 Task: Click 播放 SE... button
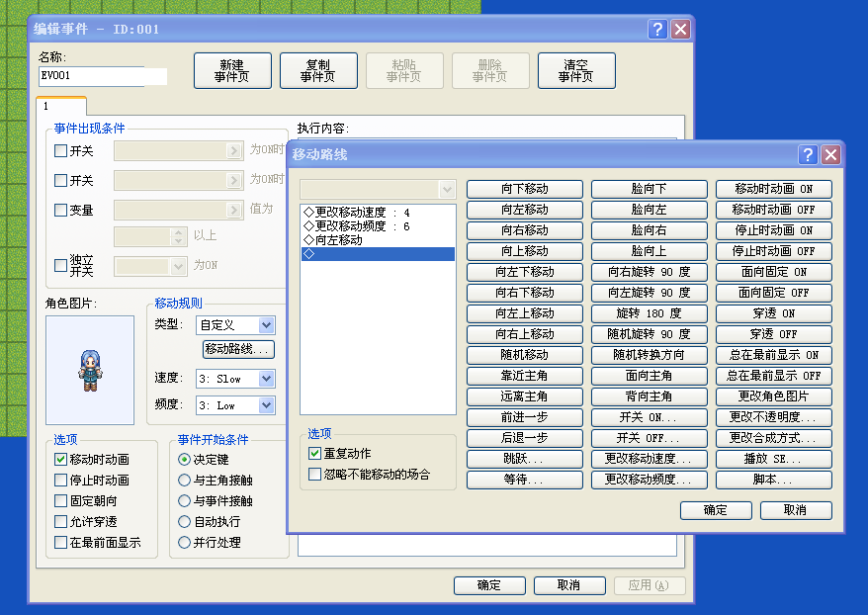(774, 459)
